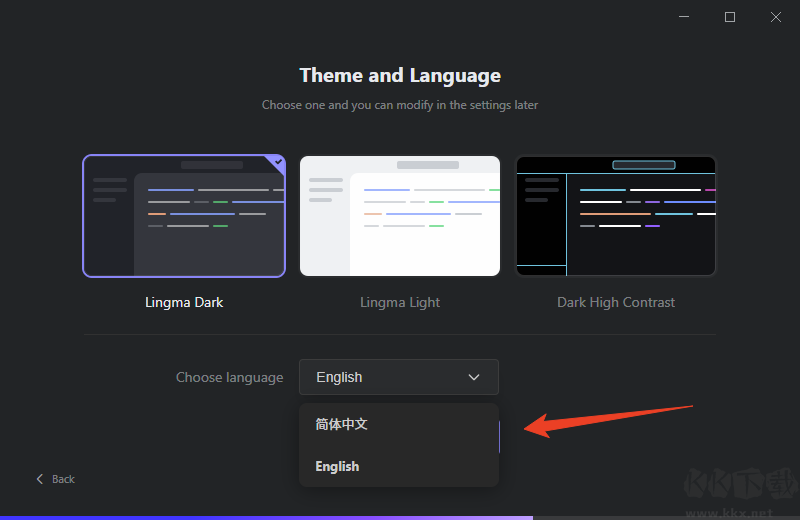This screenshot has width=800, height=520.
Task: Close the setup window
Action: coord(776,17)
